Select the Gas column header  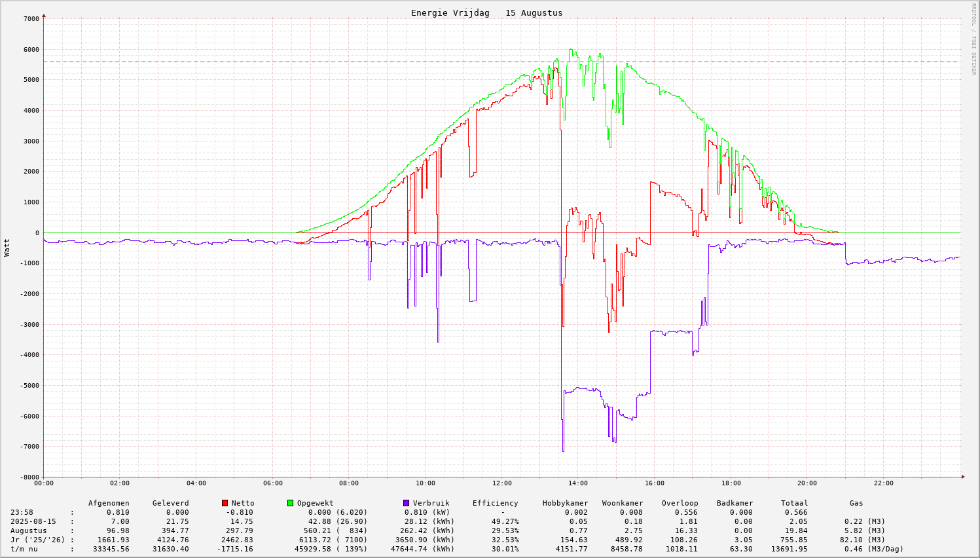click(856, 504)
